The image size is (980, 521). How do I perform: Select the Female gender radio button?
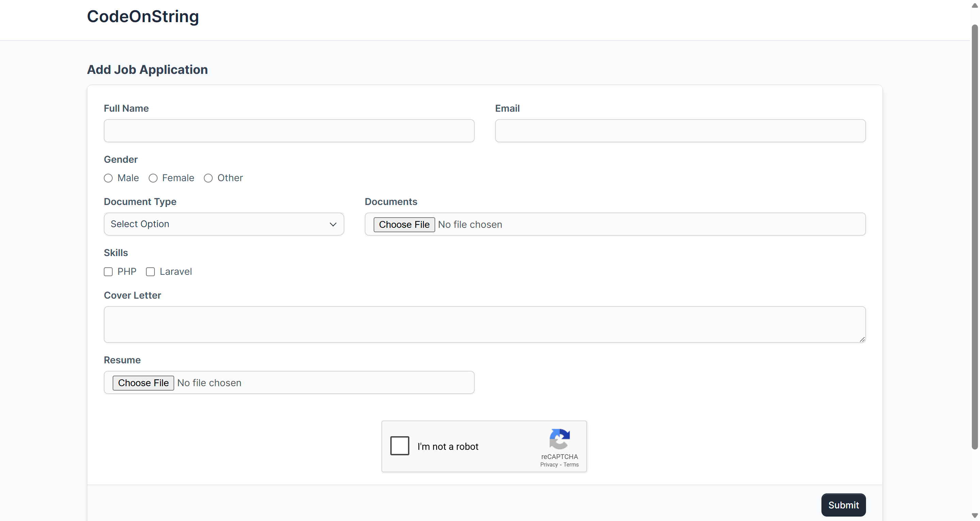coord(153,178)
